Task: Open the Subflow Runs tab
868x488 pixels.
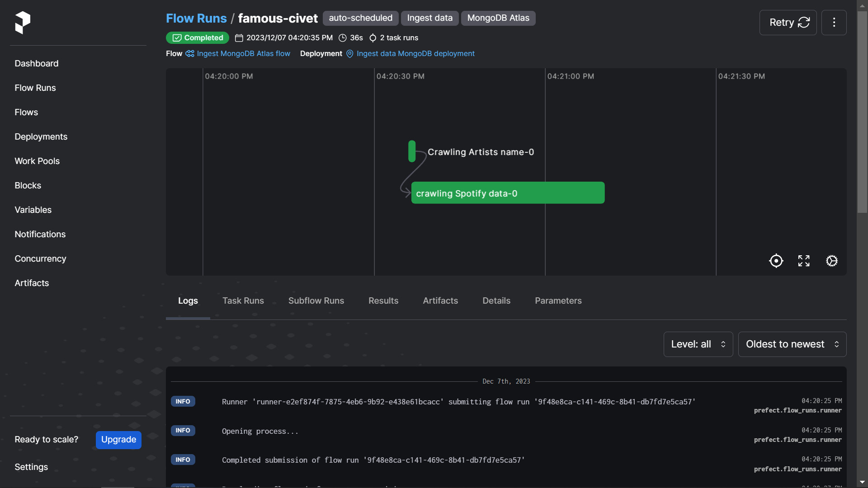Action: 316,301
